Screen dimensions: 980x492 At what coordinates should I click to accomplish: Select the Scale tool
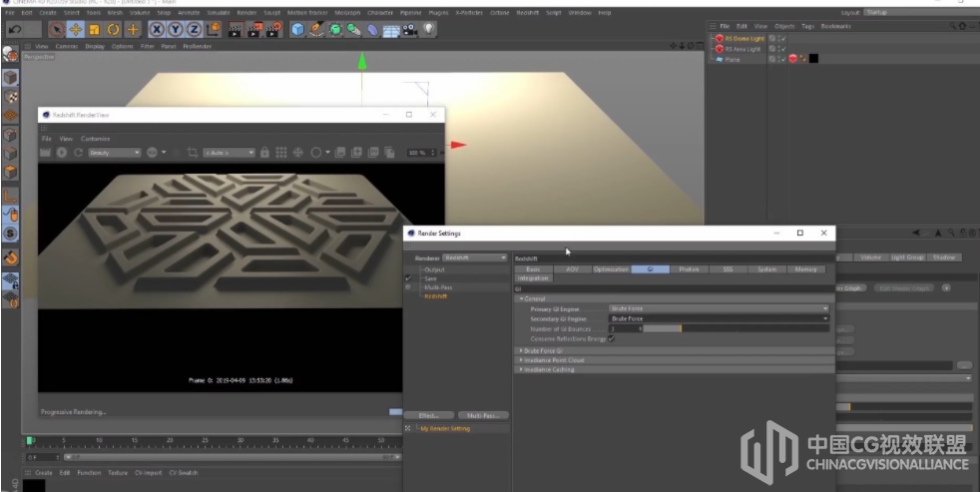pyautogui.click(x=95, y=29)
